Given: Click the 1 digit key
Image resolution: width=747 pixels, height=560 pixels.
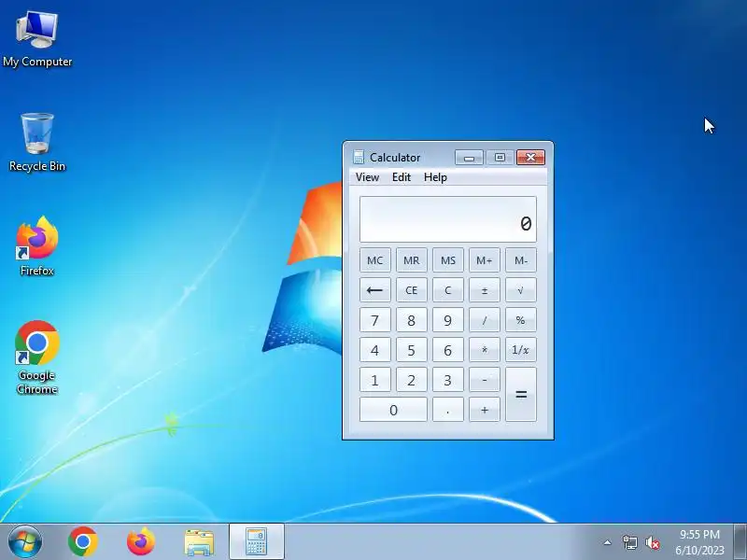Looking at the screenshot, I should pos(375,380).
